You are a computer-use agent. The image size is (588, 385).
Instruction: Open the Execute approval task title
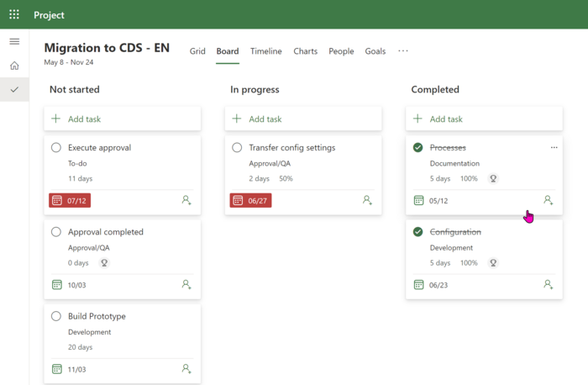(99, 147)
